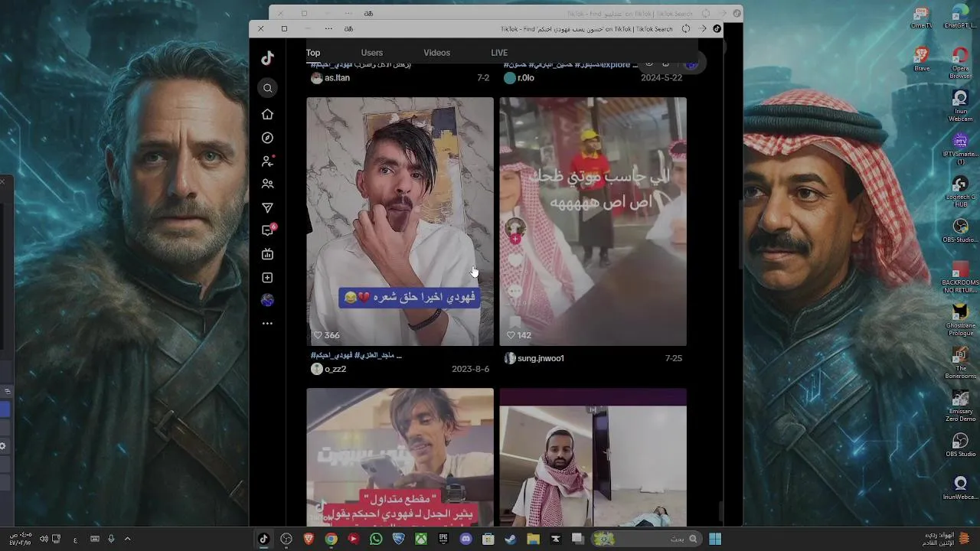Click the Windows Start button
Viewport: 980px width, 551px height.
click(715, 539)
